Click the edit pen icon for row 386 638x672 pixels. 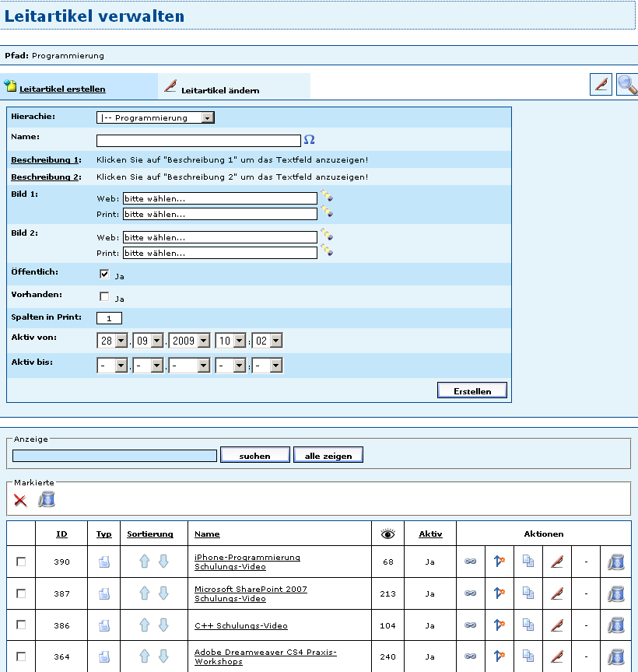pyautogui.click(x=557, y=625)
